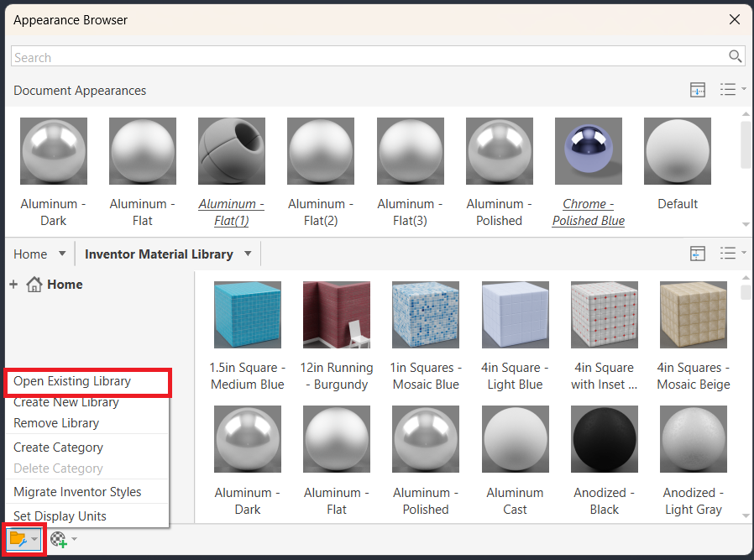
Task: Choose Create New Library menu item
Action: click(87, 402)
